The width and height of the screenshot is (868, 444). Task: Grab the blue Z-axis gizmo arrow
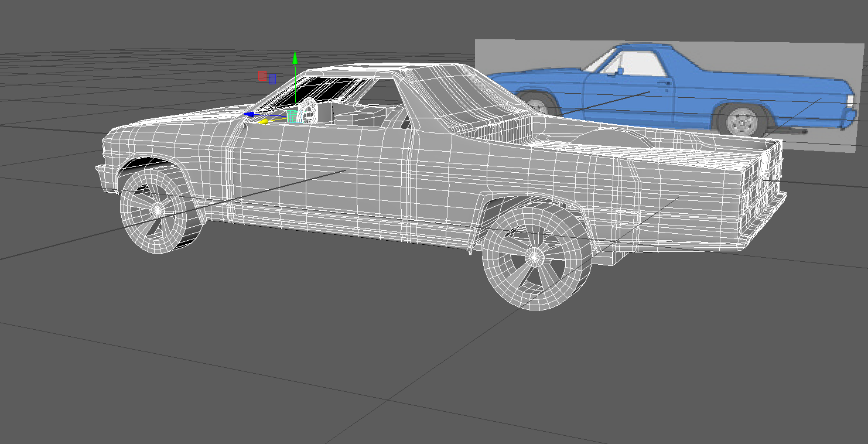click(249, 114)
